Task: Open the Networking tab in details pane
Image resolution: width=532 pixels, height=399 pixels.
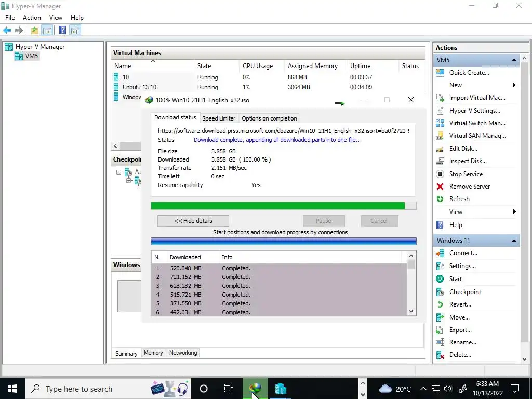Action: 183,353
